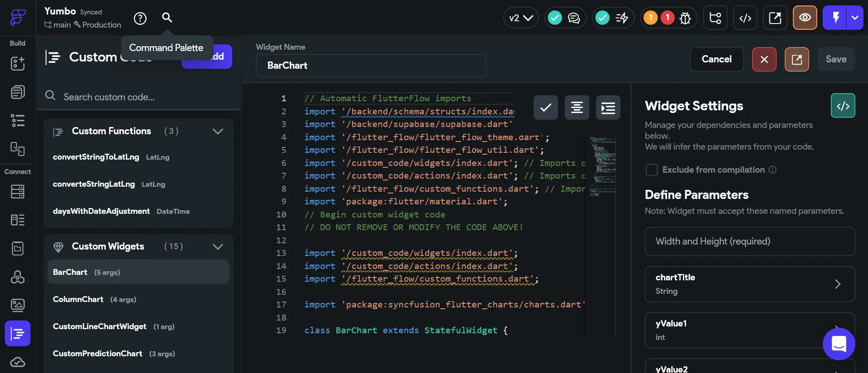Click the orange open-in-new-window button

click(797, 59)
